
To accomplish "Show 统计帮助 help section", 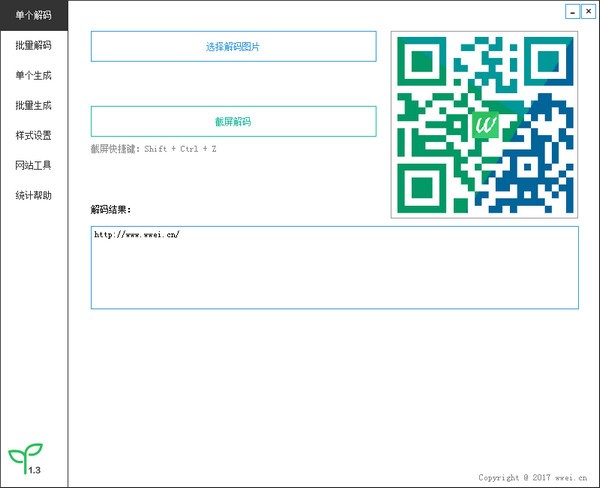I will (33, 195).
